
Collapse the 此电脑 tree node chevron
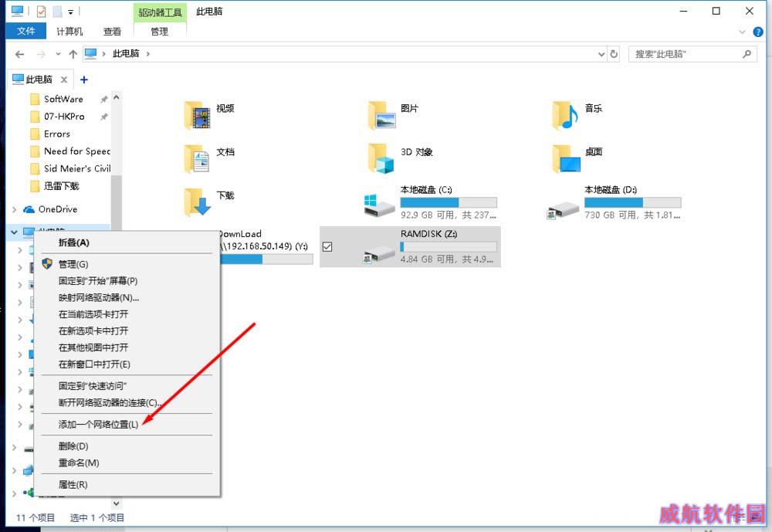point(15,232)
